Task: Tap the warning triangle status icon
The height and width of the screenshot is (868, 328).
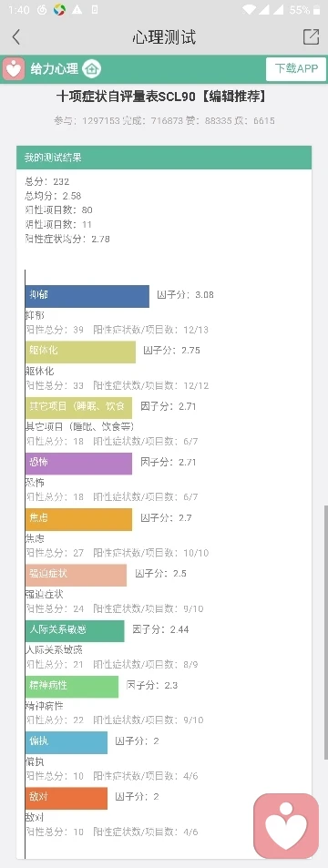Action: pyautogui.click(x=77, y=10)
